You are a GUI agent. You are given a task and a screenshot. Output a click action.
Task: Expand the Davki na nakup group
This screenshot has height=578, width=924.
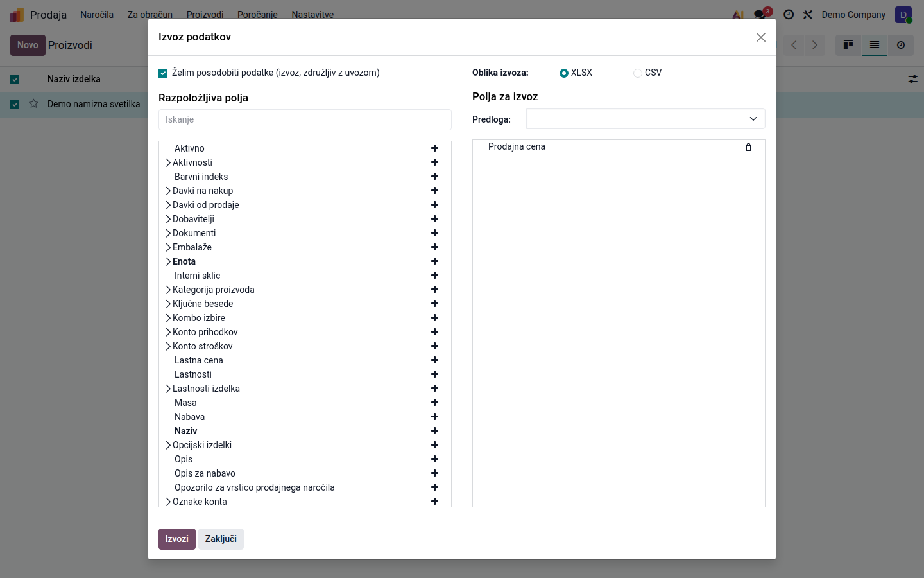pyautogui.click(x=168, y=191)
